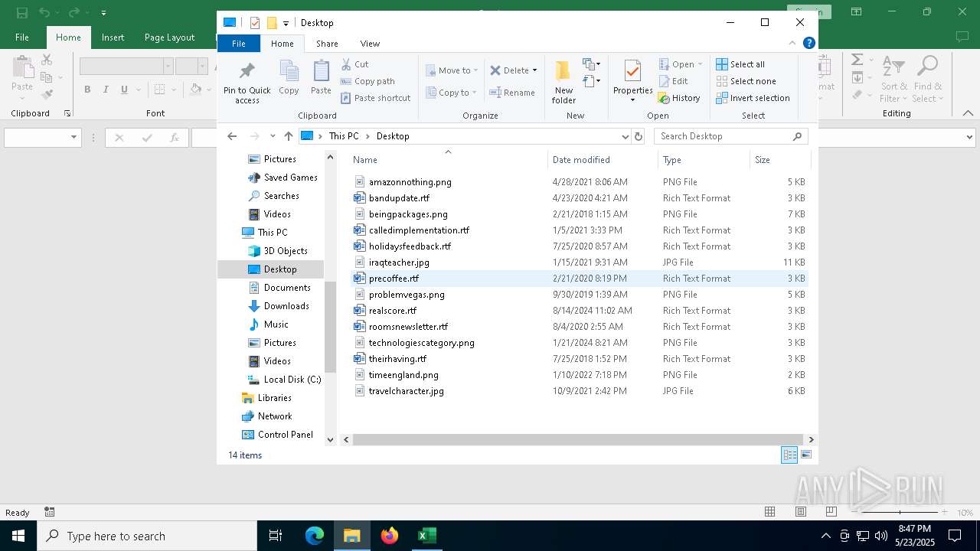Sort by Date modified column
Image resolution: width=980 pixels, height=551 pixels.
tap(603, 160)
